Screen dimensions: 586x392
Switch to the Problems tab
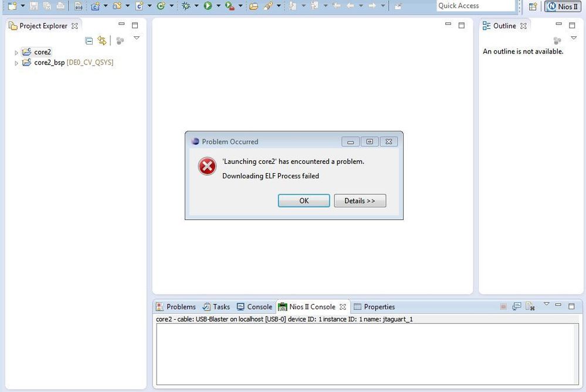(176, 307)
